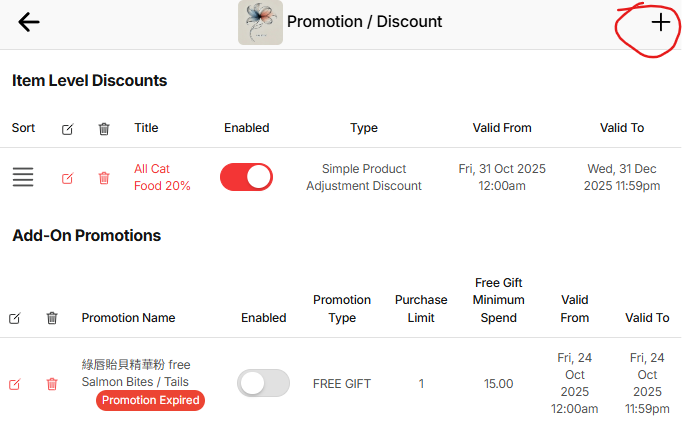Click the edit column icon in Item Level header
Viewport: 682px width, 430px height.
pos(67,129)
